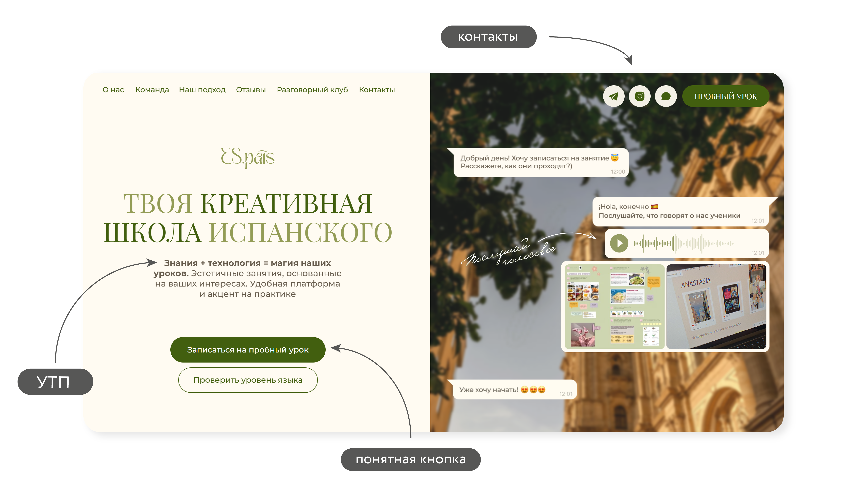Click the ПРОБНЫЙ УРОК header button
The image size is (851, 504).
click(726, 96)
